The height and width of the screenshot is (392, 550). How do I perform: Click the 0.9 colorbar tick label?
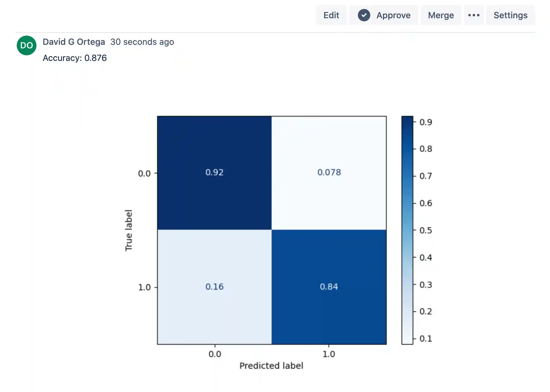427,122
